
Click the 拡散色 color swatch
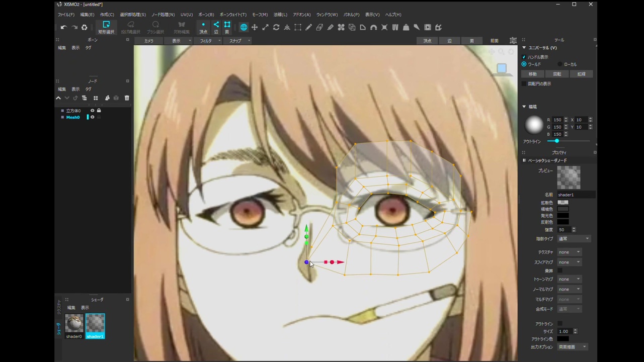563,203
